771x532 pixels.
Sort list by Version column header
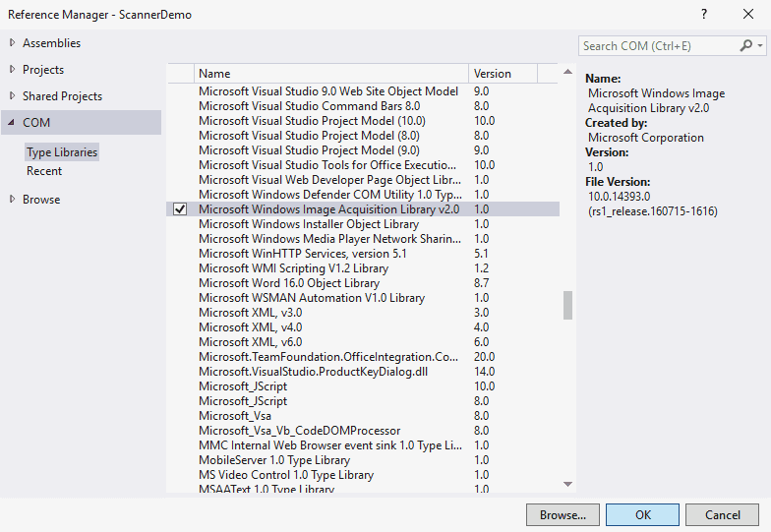tap(503, 73)
